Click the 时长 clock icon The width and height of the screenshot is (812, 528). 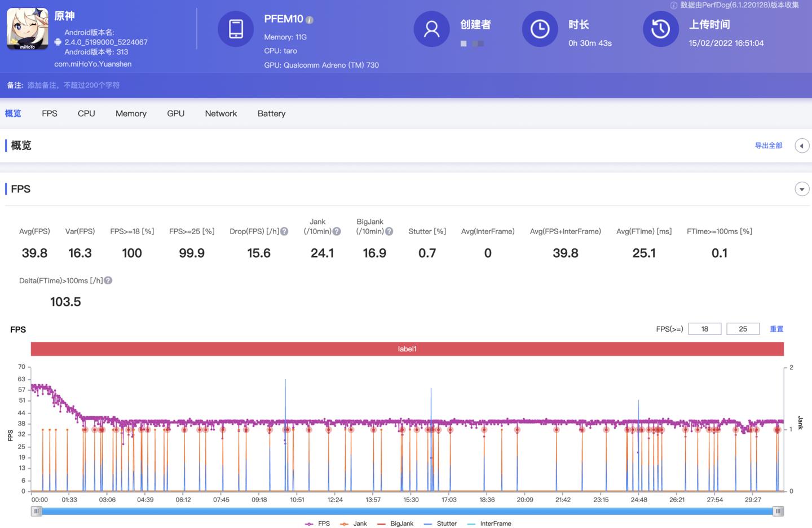[540, 29]
